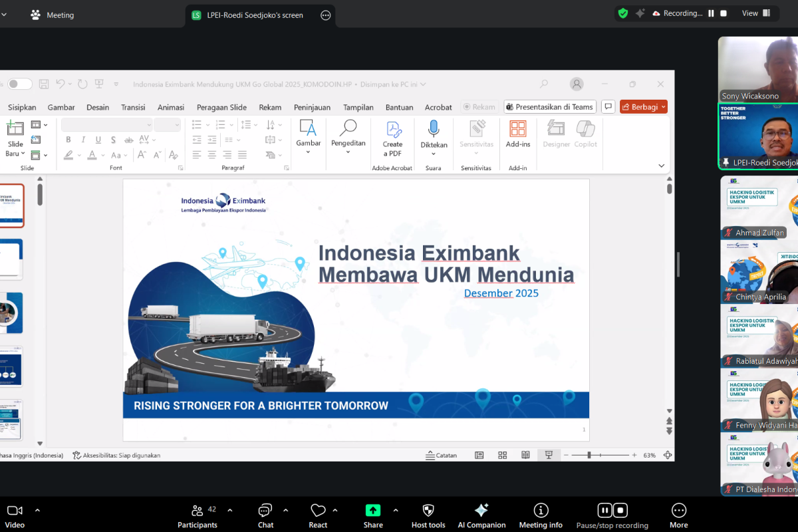Click the decrease font size icon
This screenshot has height=532, width=798.
[158, 155]
